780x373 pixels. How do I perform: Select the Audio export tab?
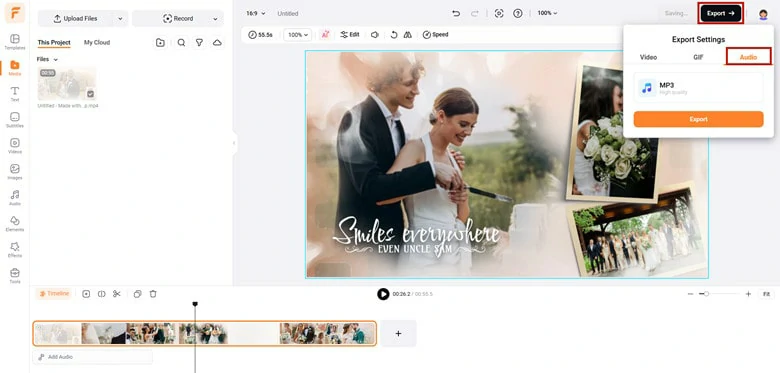pyautogui.click(x=748, y=57)
